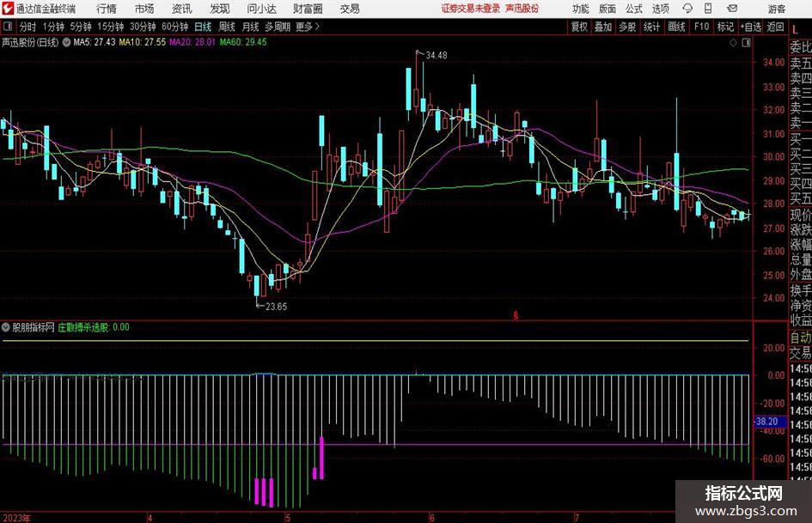This screenshot has width=812, height=523.
Task: Open the 交易 menu
Action: coord(350,9)
